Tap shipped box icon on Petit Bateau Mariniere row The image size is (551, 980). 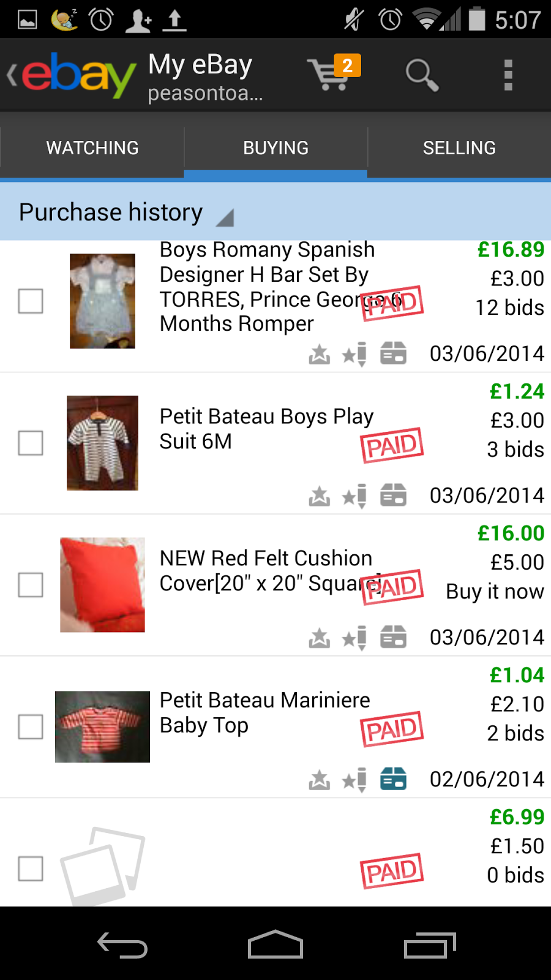(x=393, y=780)
